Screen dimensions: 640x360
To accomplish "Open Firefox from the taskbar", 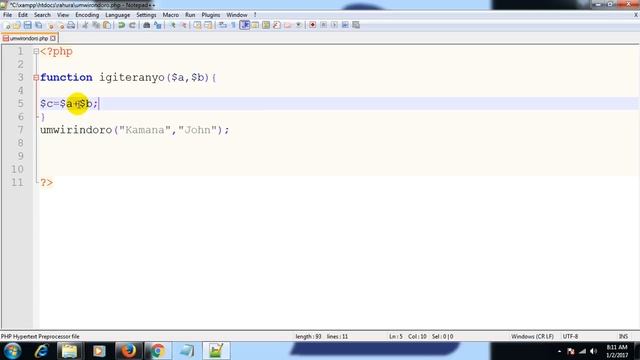I will click(128, 351).
